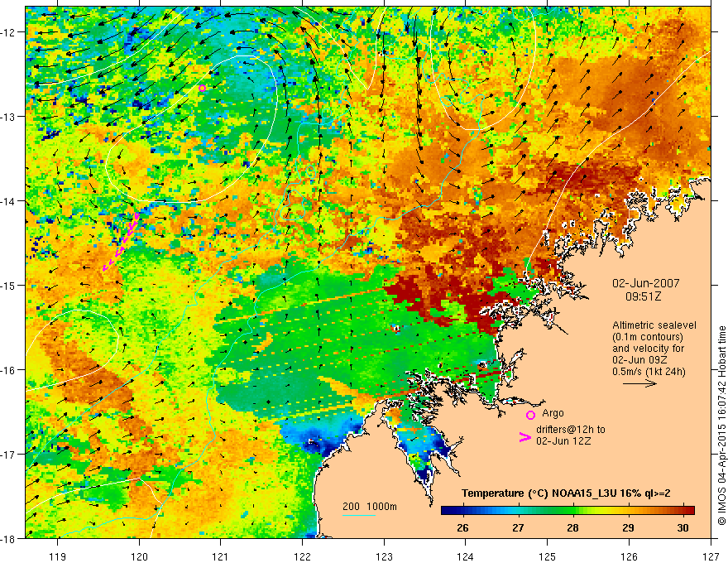
Task: Click the '200 1000m' depth label
Action: (x=370, y=507)
